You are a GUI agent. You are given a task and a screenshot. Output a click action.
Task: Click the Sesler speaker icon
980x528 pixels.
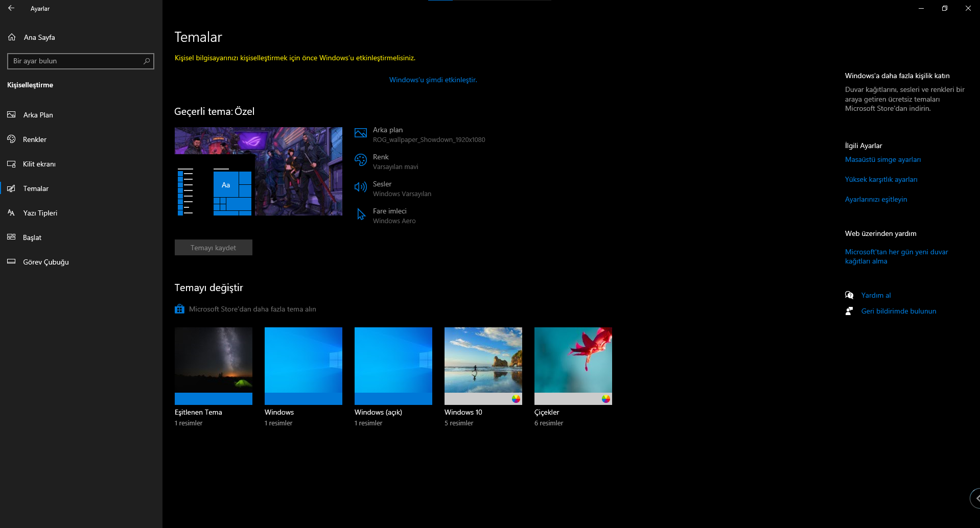361,187
